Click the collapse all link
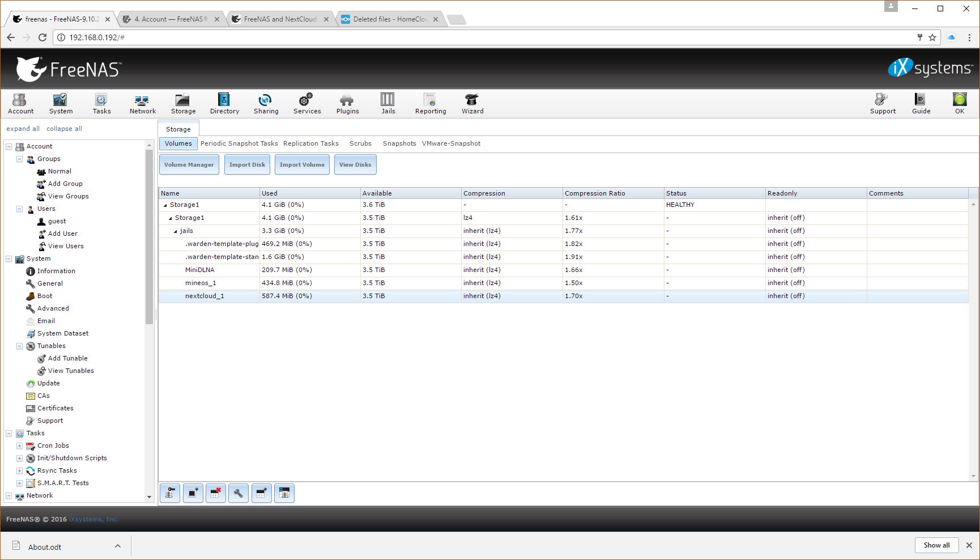 64,129
